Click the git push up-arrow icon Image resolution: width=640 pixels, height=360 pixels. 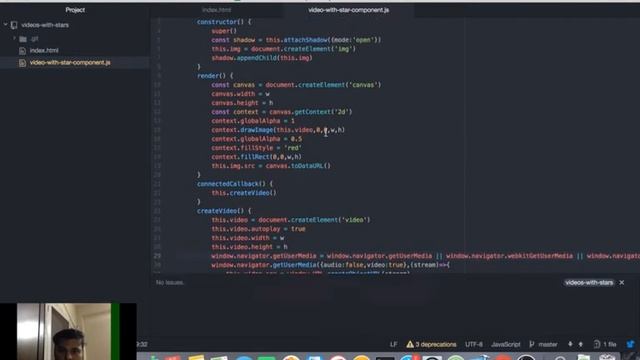(x=580, y=344)
